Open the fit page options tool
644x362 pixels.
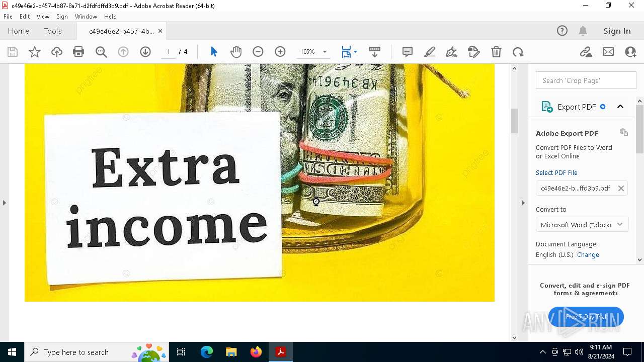[349, 52]
